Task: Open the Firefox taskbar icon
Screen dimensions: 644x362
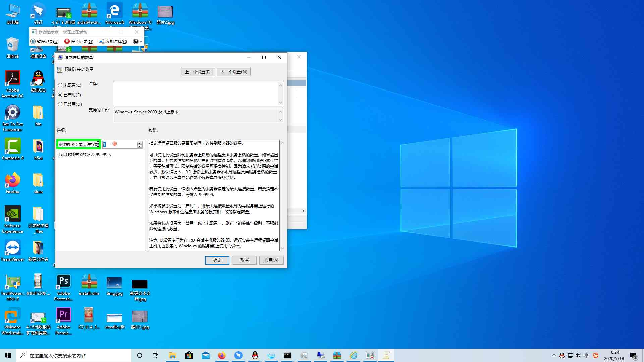Action: point(222,355)
